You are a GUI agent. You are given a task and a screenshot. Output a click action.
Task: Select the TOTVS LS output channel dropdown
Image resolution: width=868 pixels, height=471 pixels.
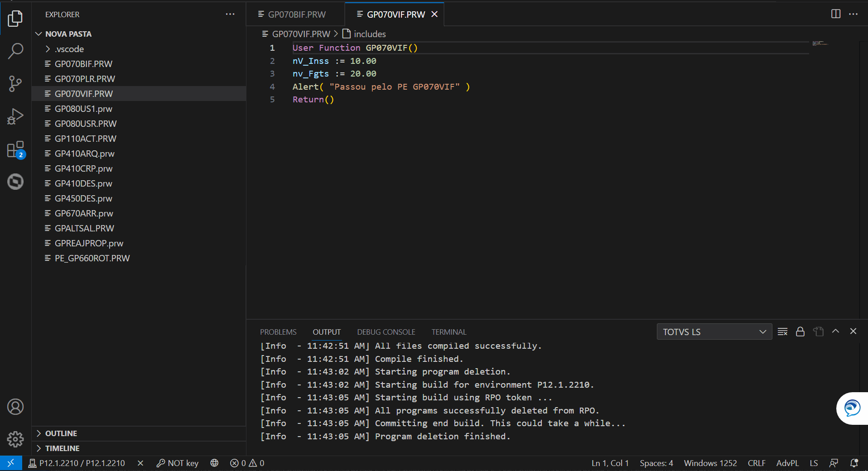[714, 332]
